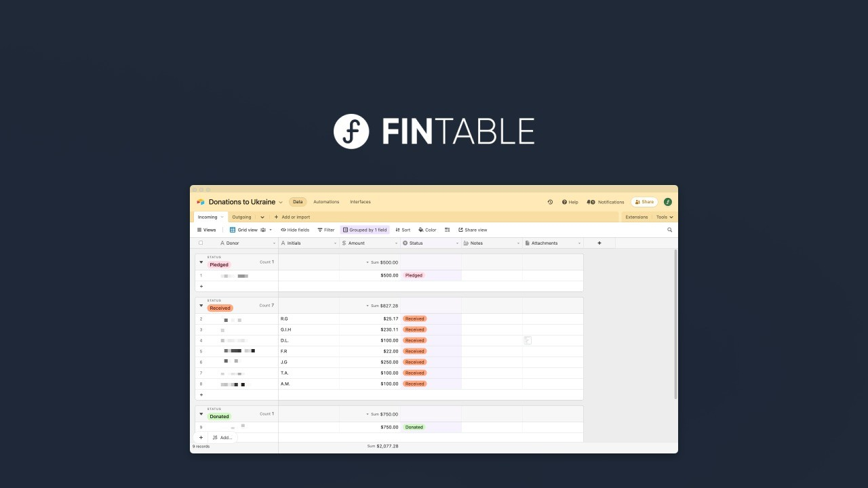Click Add or import
Viewport: 868px width, 488px height.
point(292,217)
